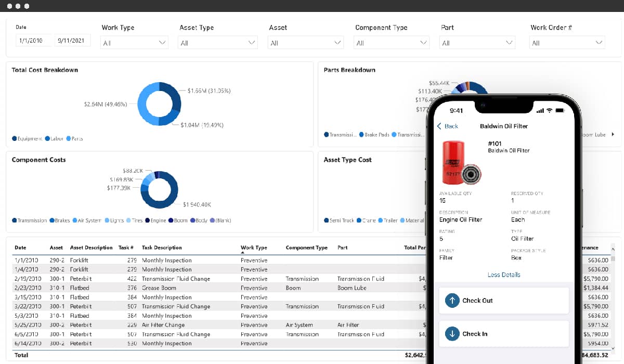Click the Wi-Fi icon in the phone status bar

[x=549, y=110]
